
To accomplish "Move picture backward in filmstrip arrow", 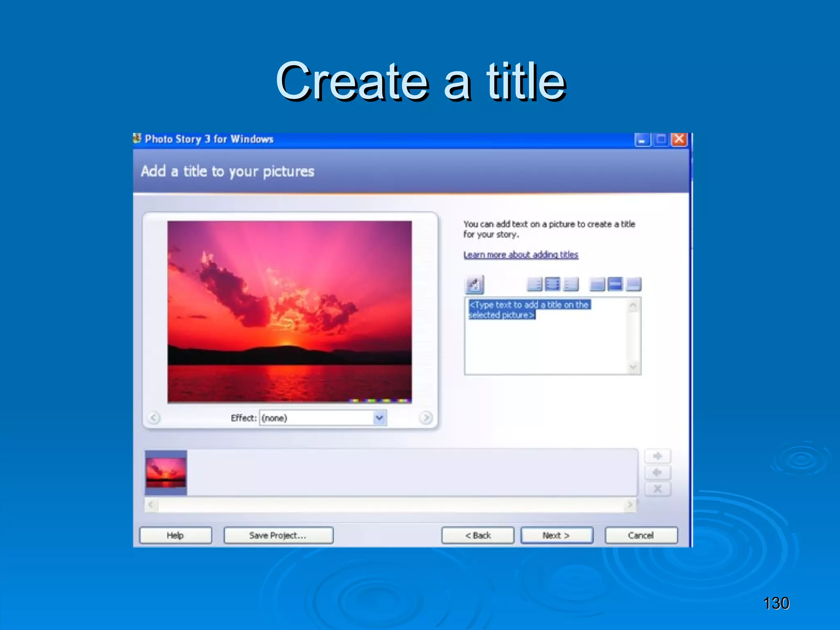I will pos(657,472).
